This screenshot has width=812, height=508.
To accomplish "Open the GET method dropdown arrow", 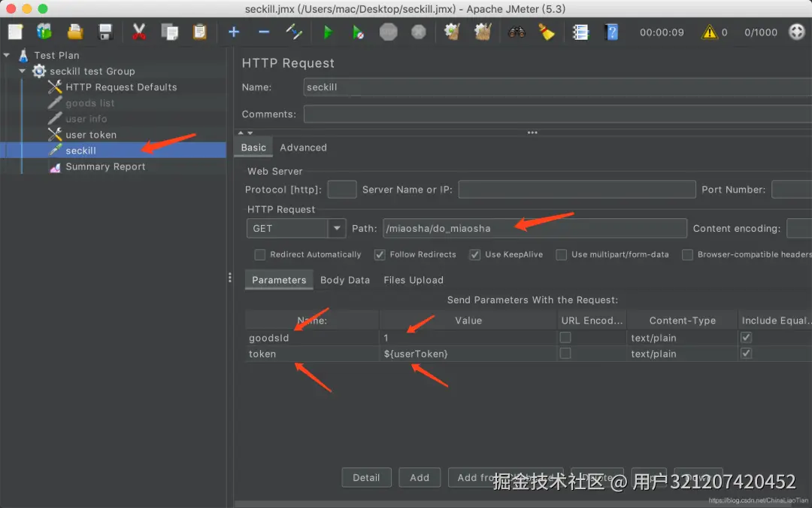I will pos(337,228).
